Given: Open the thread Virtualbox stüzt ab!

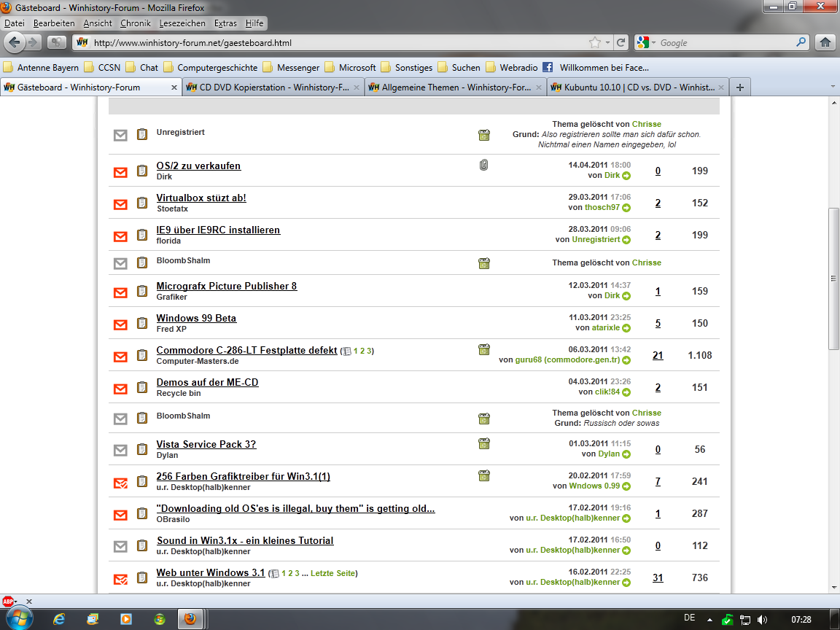Looking at the screenshot, I should (201, 198).
